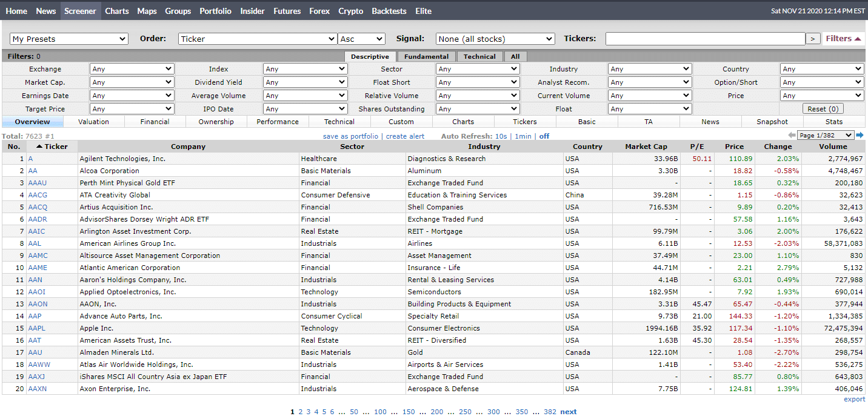
Task: Open the My Presets dropdown
Action: point(69,39)
